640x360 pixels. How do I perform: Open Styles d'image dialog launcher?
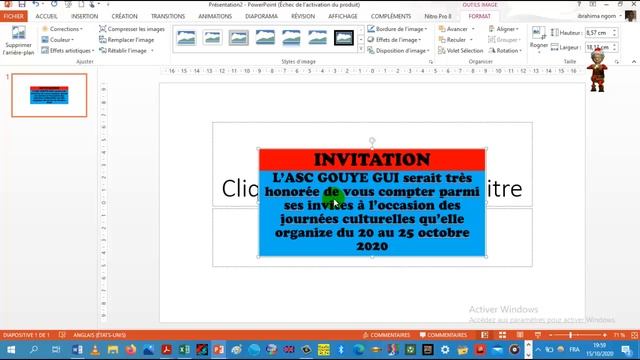pos(431,62)
